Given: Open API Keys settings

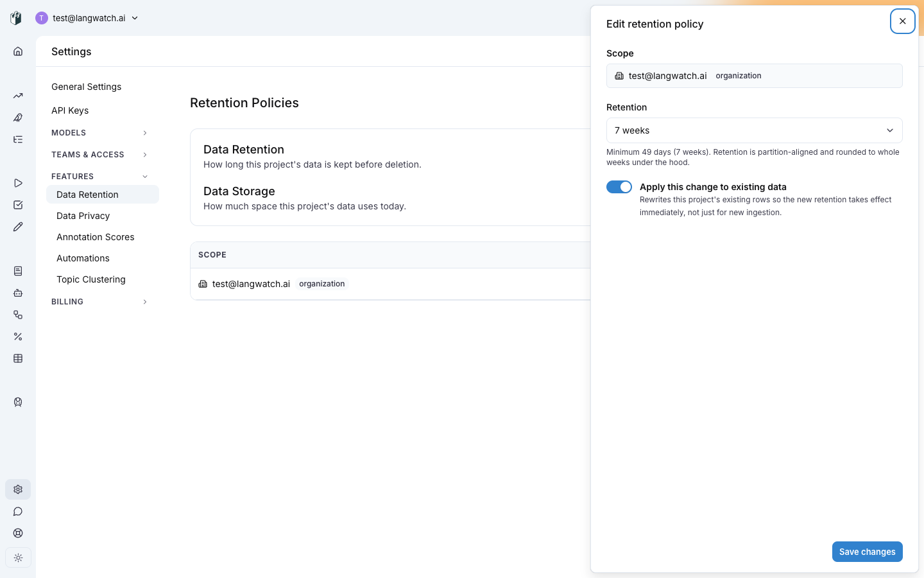Looking at the screenshot, I should click(x=70, y=110).
